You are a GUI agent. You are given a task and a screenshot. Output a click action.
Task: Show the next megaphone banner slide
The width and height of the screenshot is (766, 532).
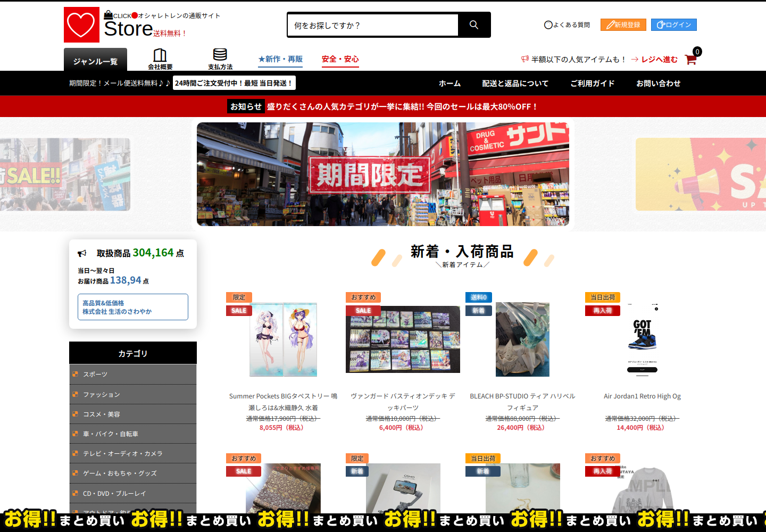[x=701, y=174]
